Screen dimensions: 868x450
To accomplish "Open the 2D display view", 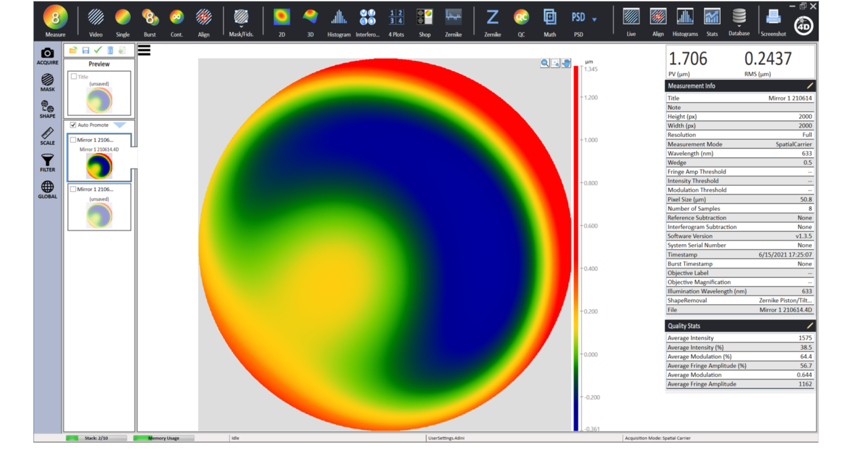I will 281,17.
